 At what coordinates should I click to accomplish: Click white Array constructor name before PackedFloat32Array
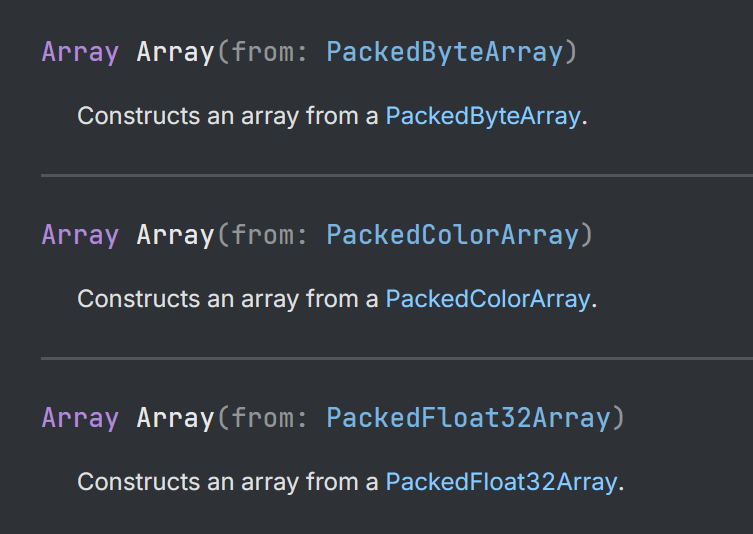tap(175, 418)
